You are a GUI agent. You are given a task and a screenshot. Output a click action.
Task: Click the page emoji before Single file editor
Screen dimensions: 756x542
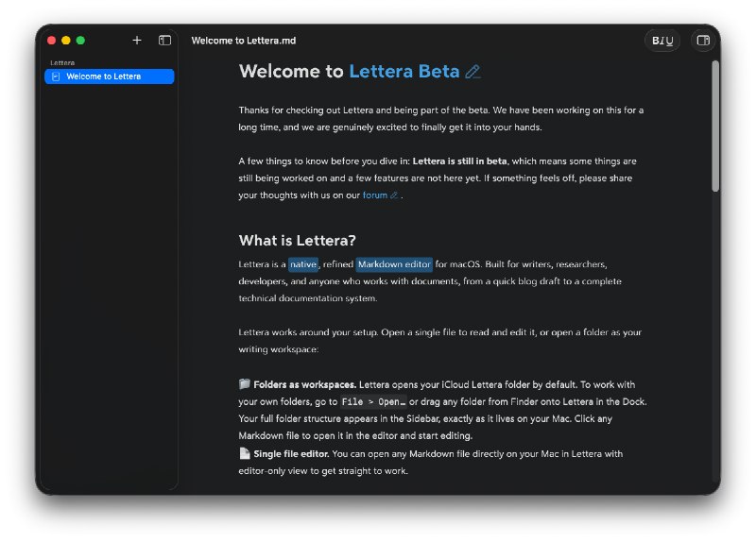[x=245, y=453]
